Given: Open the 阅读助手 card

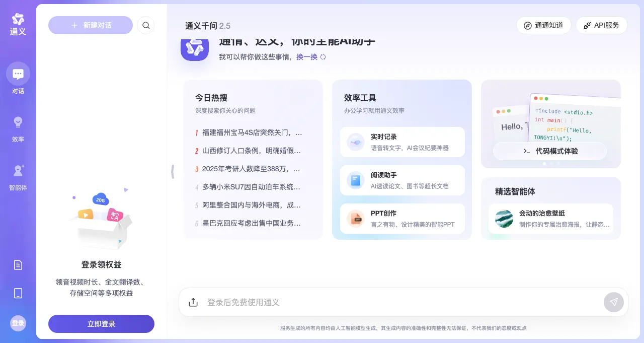Looking at the screenshot, I should click(x=403, y=180).
